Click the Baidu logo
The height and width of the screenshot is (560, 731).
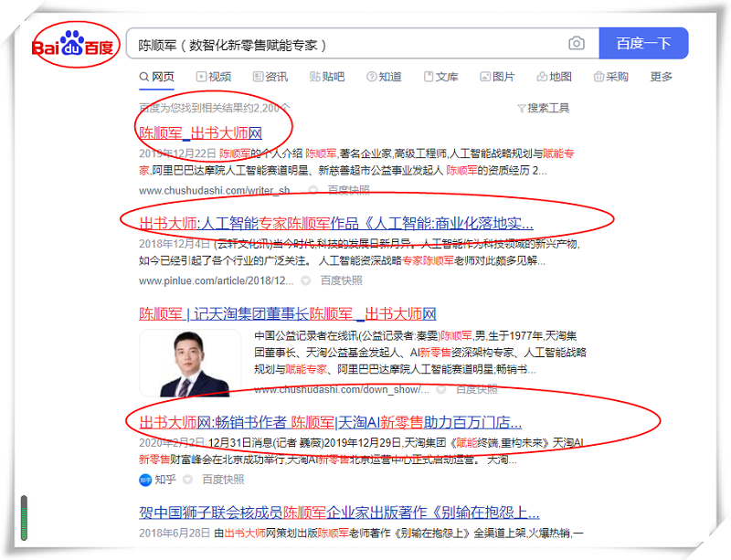coord(73,46)
